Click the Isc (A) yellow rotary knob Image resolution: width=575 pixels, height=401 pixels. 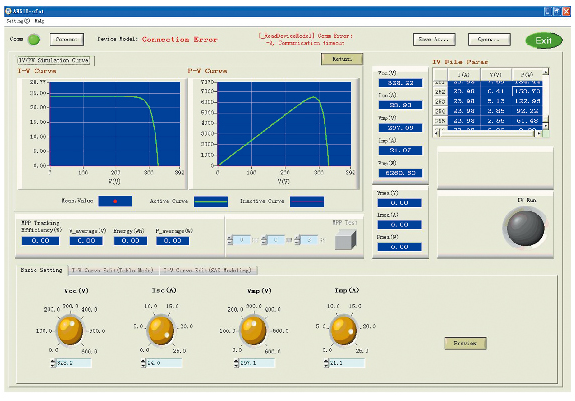(160, 330)
